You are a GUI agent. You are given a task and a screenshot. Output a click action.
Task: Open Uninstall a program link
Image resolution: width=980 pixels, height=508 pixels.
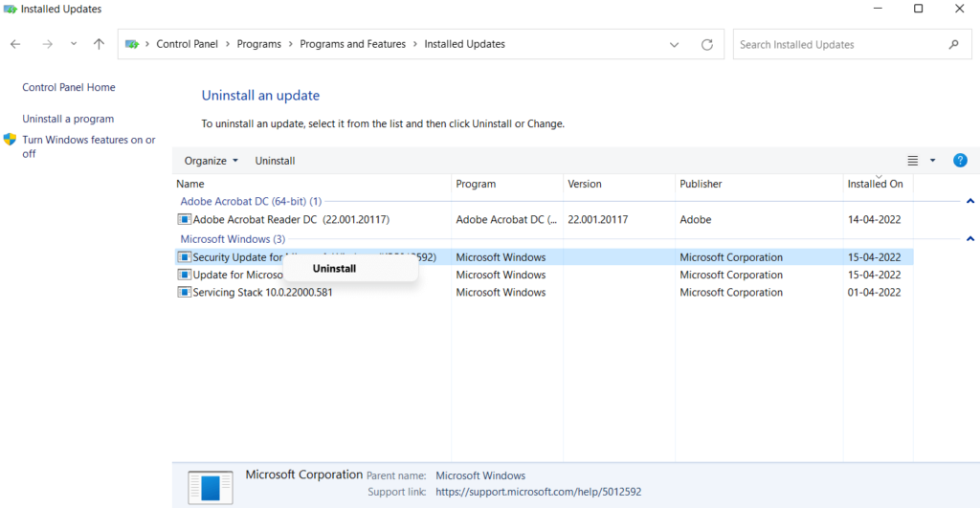click(68, 119)
